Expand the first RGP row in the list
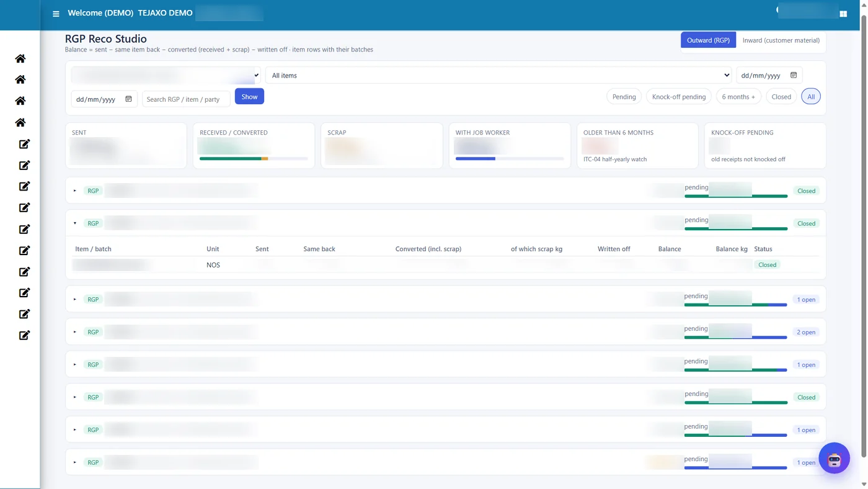This screenshot has width=868, height=489. point(75,191)
